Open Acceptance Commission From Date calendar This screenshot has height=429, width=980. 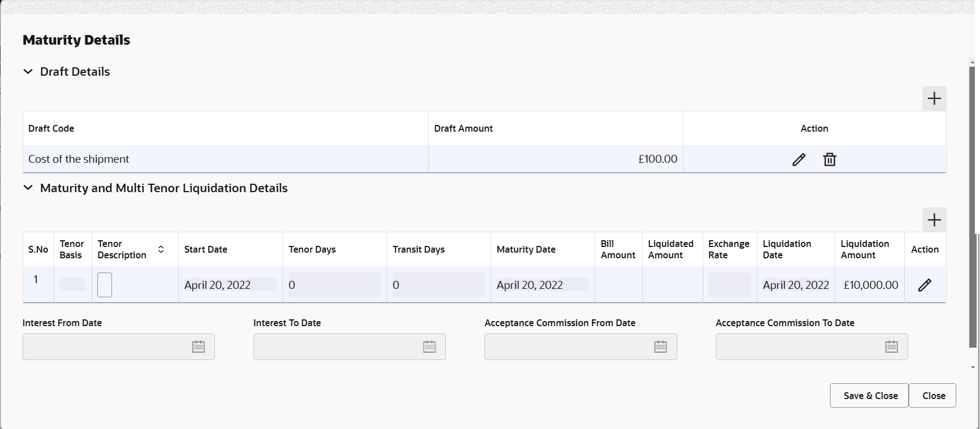[x=660, y=346]
